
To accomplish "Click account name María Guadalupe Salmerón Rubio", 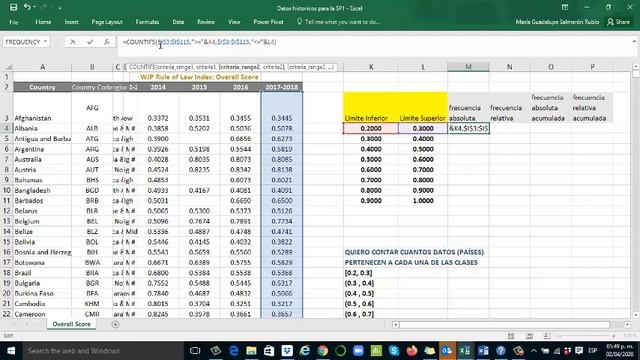I will coord(557,22).
